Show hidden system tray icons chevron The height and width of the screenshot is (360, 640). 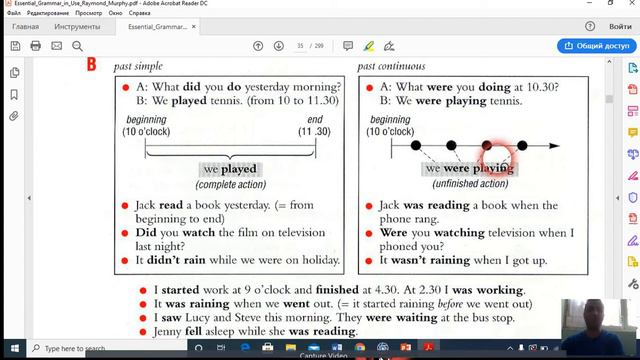click(510, 348)
